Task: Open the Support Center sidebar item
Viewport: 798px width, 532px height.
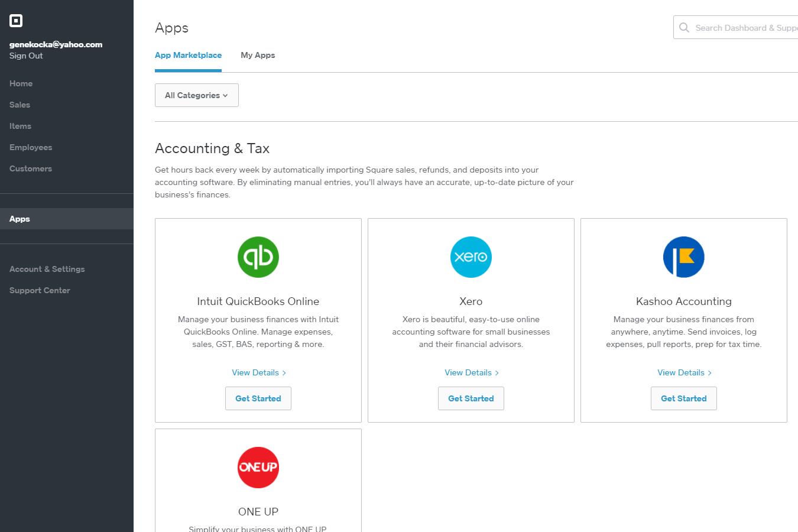Action: (x=40, y=290)
